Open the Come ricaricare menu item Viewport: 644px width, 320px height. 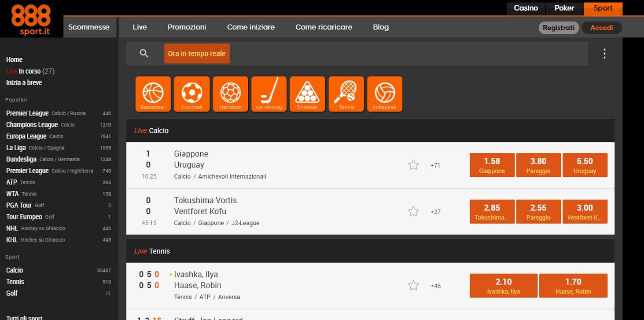(x=324, y=27)
